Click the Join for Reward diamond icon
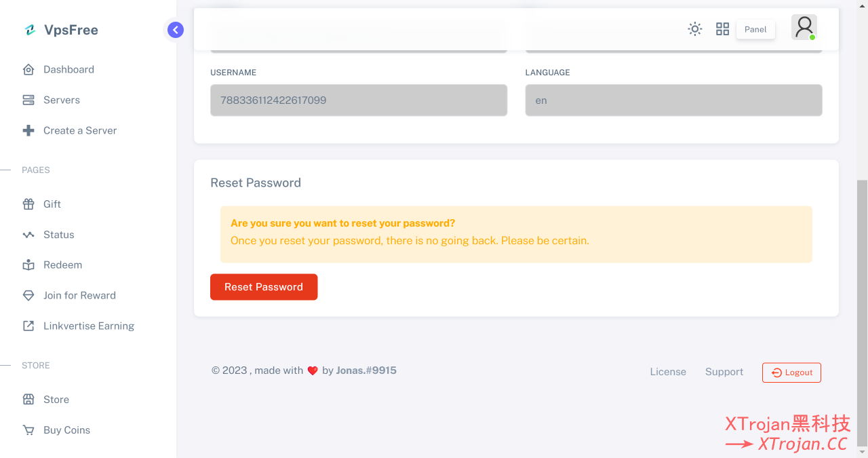 click(x=28, y=295)
